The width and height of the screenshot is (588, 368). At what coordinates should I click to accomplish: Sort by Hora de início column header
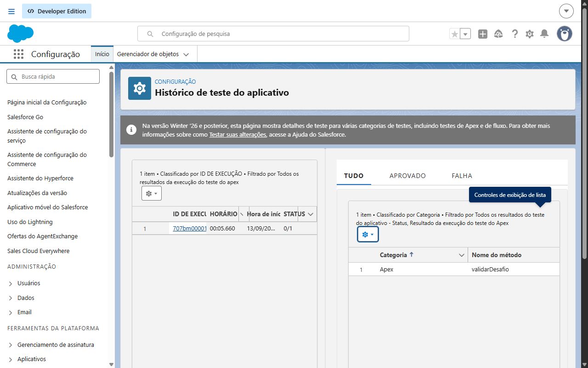tap(264, 214)
